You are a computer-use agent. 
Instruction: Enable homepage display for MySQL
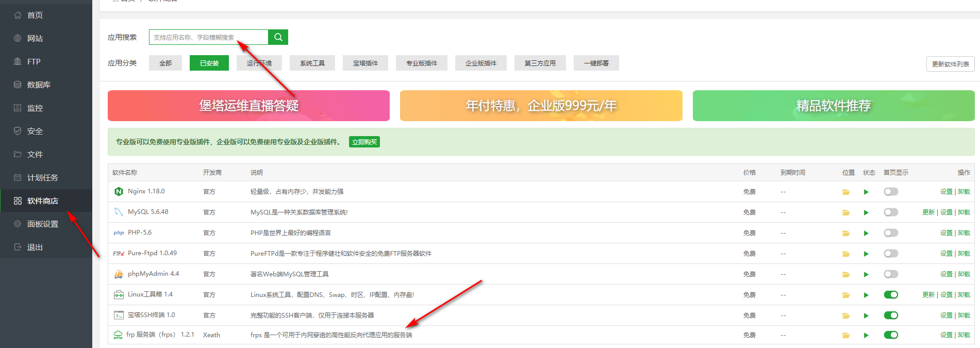pos(891,212)
